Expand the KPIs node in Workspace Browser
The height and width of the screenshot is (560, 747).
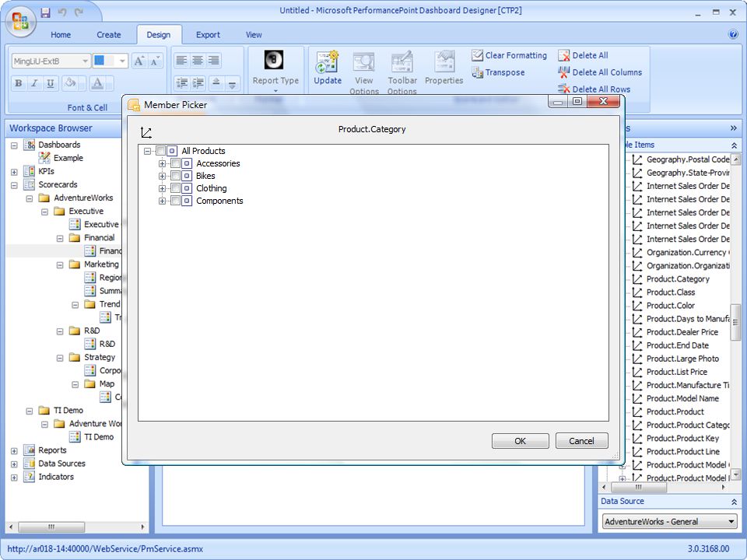[x=14, y=171]
